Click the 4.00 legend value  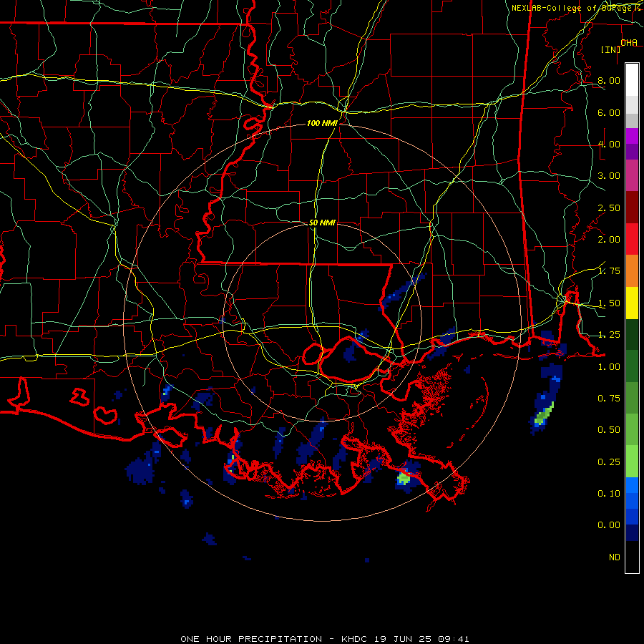[x=609, y=144]
